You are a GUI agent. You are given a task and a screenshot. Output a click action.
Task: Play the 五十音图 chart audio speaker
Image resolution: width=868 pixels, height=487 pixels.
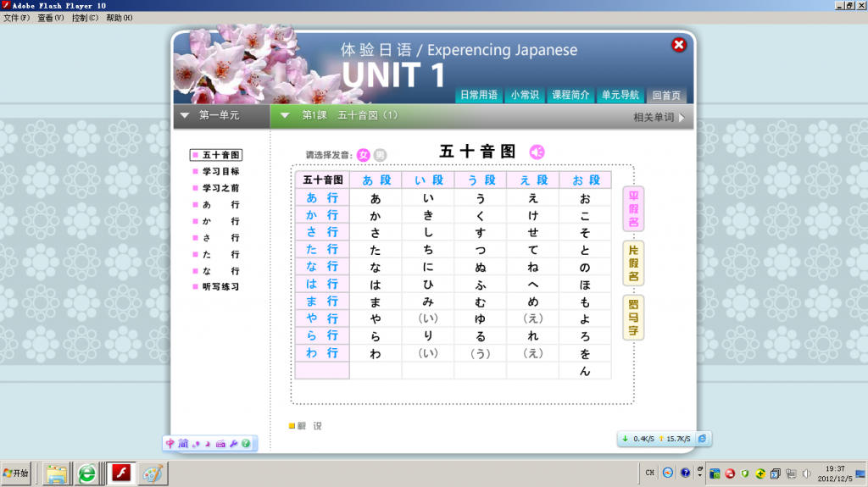point(537,152)
